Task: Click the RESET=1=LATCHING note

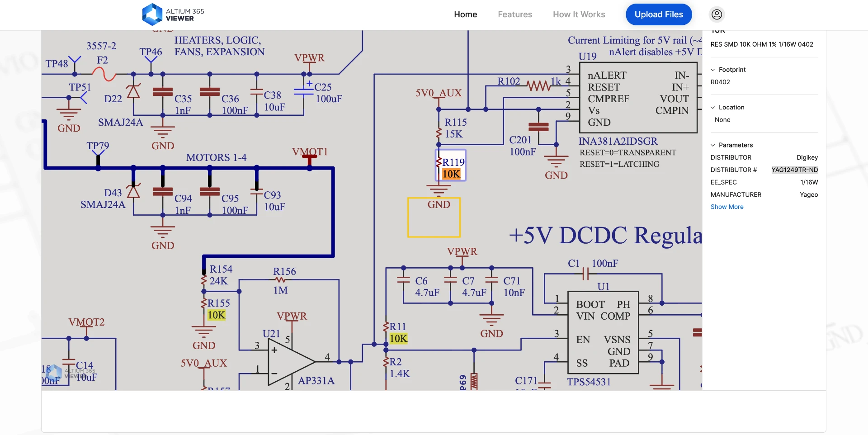Action: point(619,164)
